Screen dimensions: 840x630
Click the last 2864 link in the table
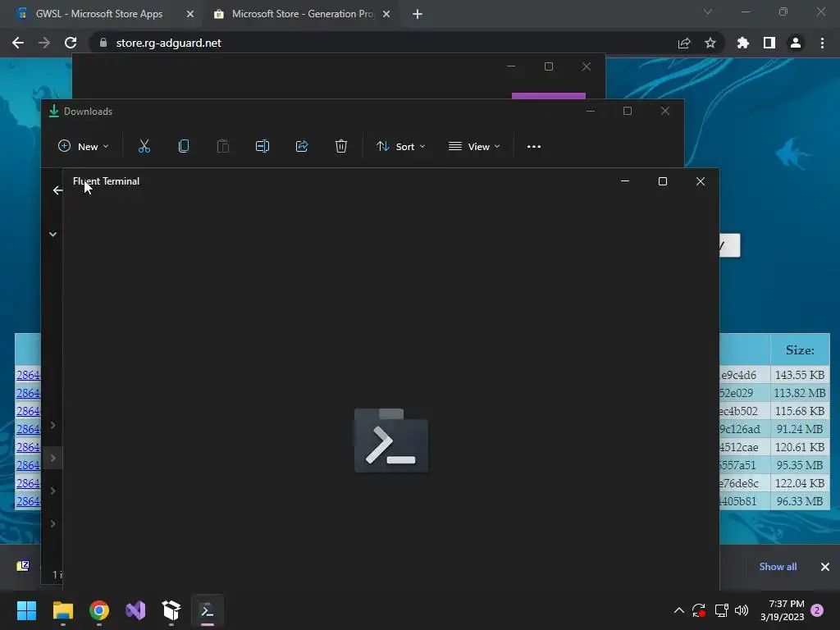[28, 501]
